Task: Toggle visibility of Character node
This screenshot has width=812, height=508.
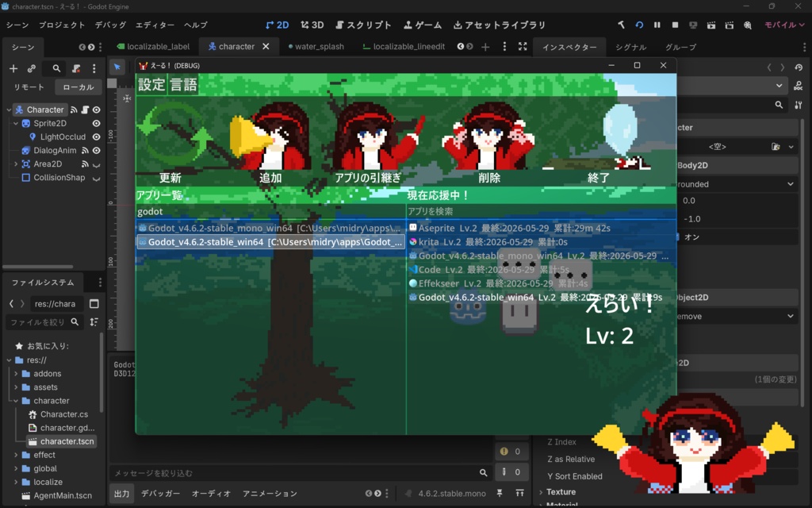Action: click(96, 110)
